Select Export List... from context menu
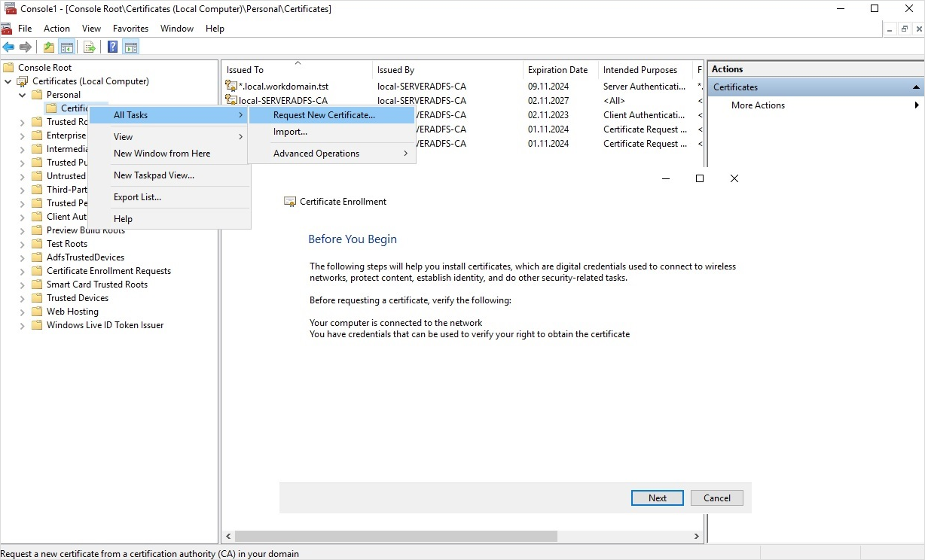 (x=169, y=197)
